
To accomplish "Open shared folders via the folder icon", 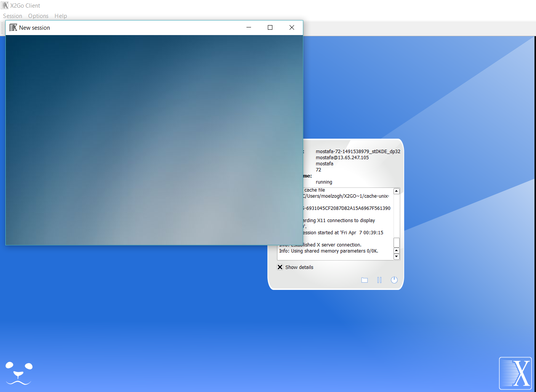I will tap(364, 280).
